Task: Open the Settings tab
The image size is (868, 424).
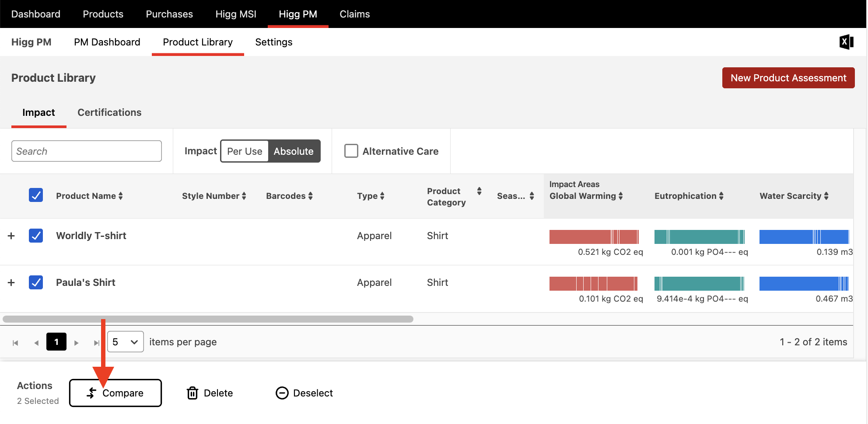Action: (274, 42)
